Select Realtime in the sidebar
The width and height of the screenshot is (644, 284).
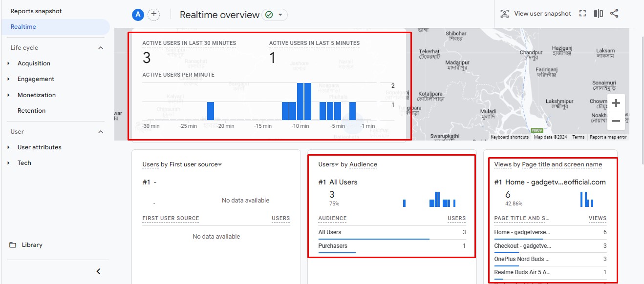23,27
